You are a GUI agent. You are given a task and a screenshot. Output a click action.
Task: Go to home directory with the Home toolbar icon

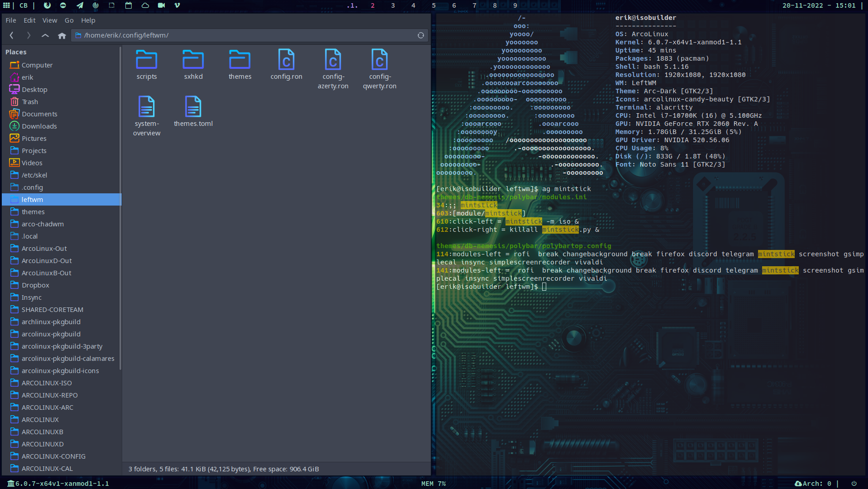(62, 35)
